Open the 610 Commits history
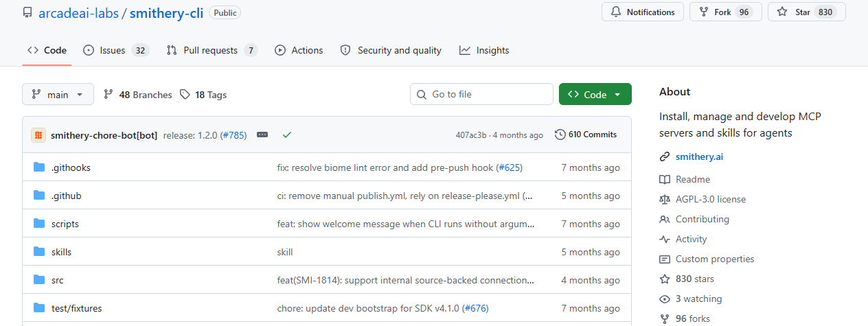 click(x=586, y=135)
